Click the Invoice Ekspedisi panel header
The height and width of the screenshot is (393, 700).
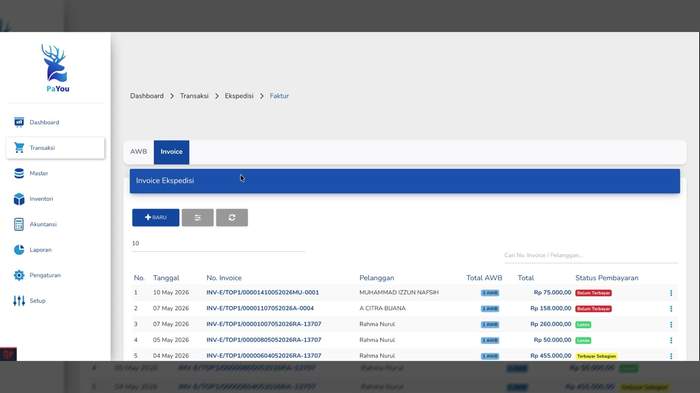click(x=405, y=181)
